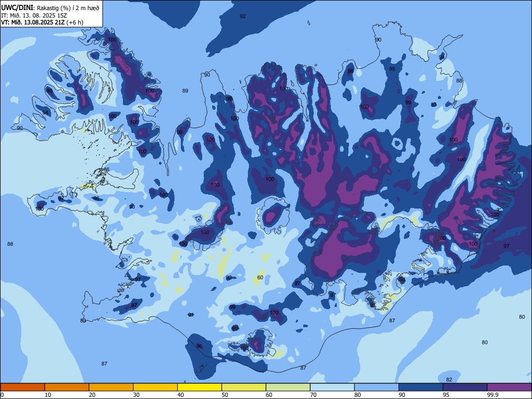
Task: Click the '91' humidity value on the map
Action: [191, 315]
